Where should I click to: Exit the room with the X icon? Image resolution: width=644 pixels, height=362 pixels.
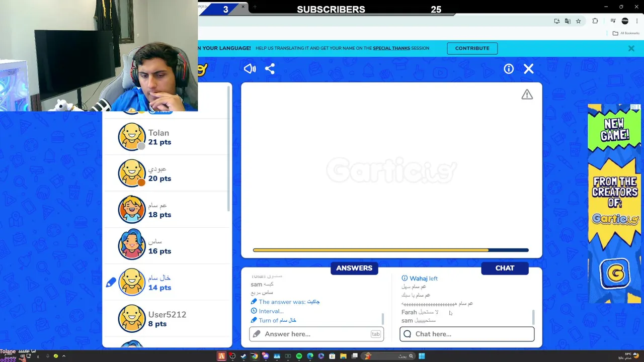pos(528,69)
